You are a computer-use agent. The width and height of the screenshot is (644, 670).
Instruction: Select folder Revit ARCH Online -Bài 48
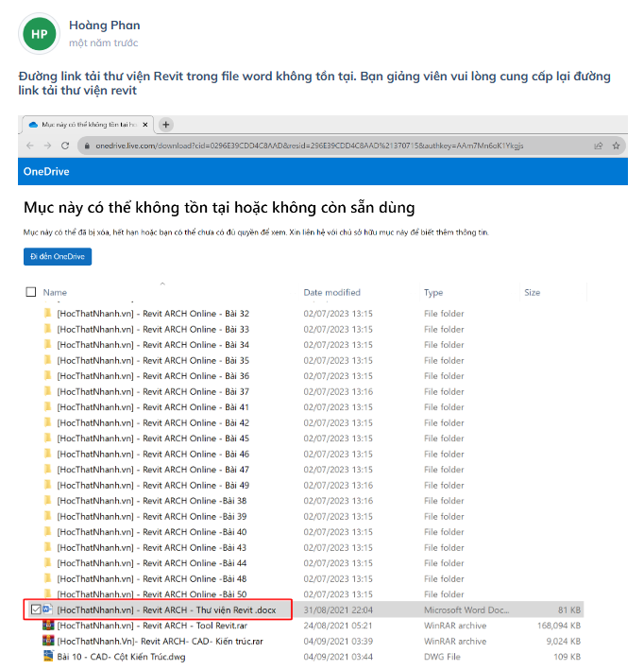tap(152, 579)
